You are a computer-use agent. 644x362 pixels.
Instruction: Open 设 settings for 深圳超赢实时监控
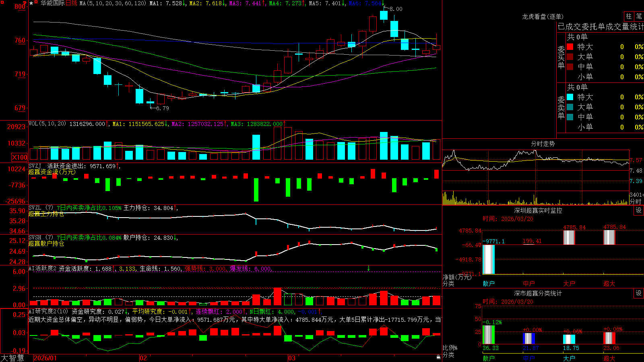(639, 210)
